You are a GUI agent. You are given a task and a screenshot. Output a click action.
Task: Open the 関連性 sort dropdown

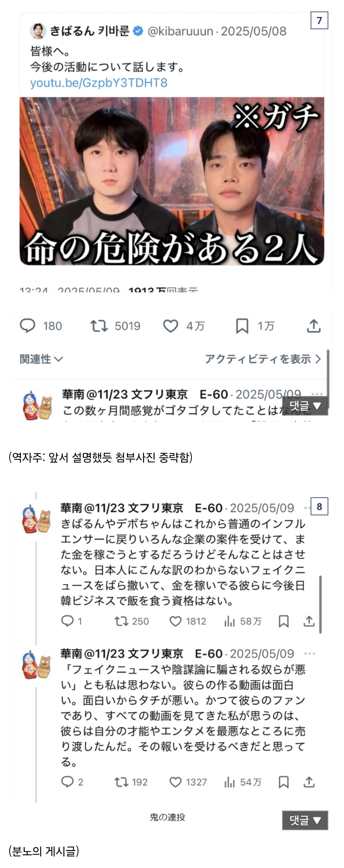(x=41, y=359)
